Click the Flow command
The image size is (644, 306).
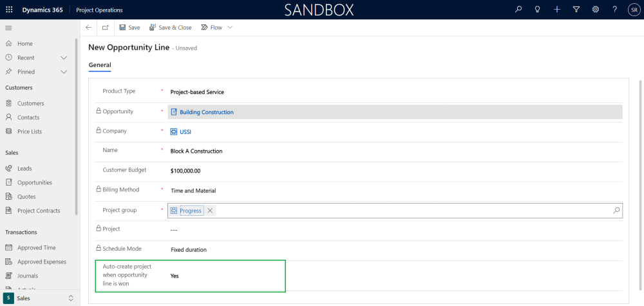tap(211, 28)
